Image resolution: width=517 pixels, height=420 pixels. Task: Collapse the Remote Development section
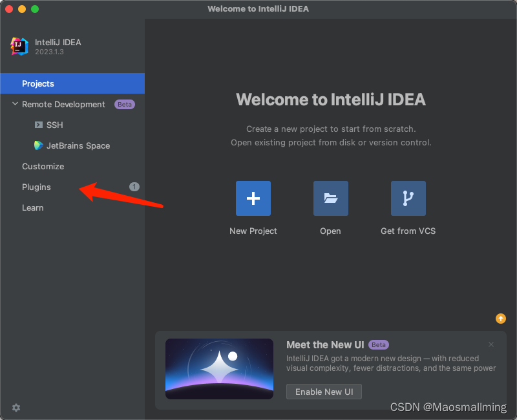[15, 104]
